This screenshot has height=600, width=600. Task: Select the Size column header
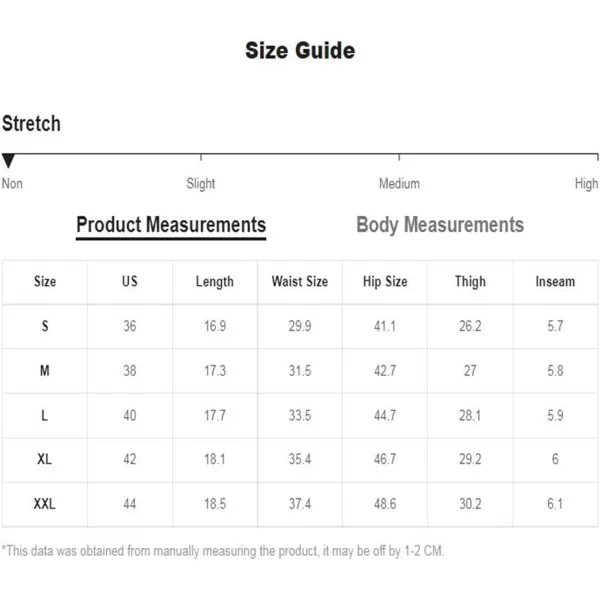45,282
